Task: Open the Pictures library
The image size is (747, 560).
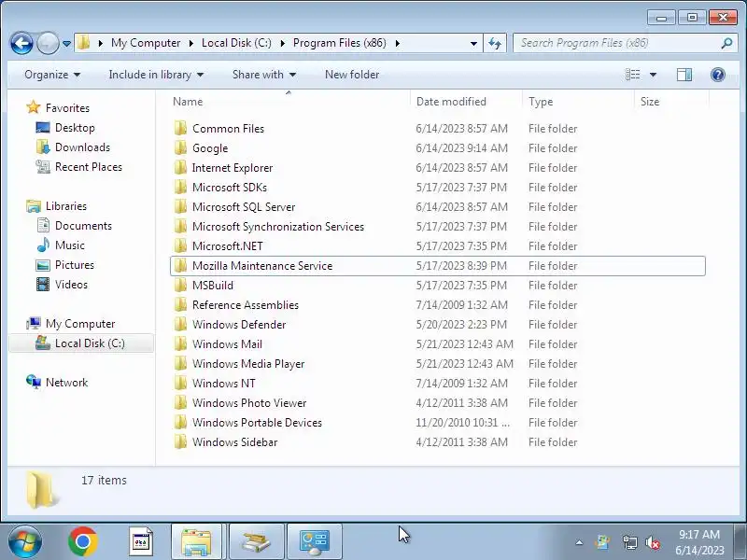Action: 75,265
